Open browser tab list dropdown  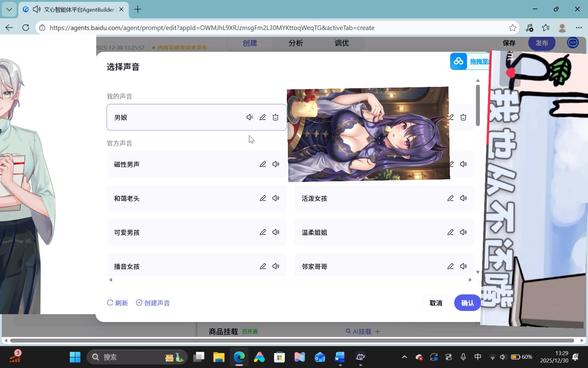click(x=9, y=10)
